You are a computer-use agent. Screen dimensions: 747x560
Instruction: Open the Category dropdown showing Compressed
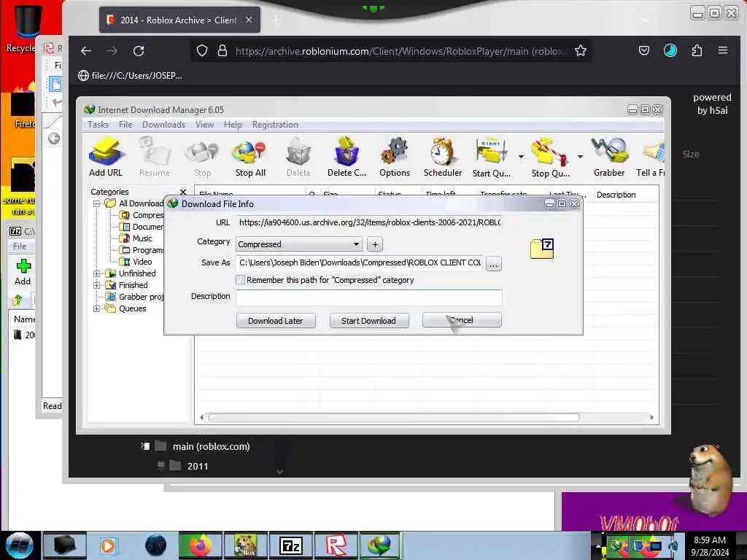click(298, 244)
